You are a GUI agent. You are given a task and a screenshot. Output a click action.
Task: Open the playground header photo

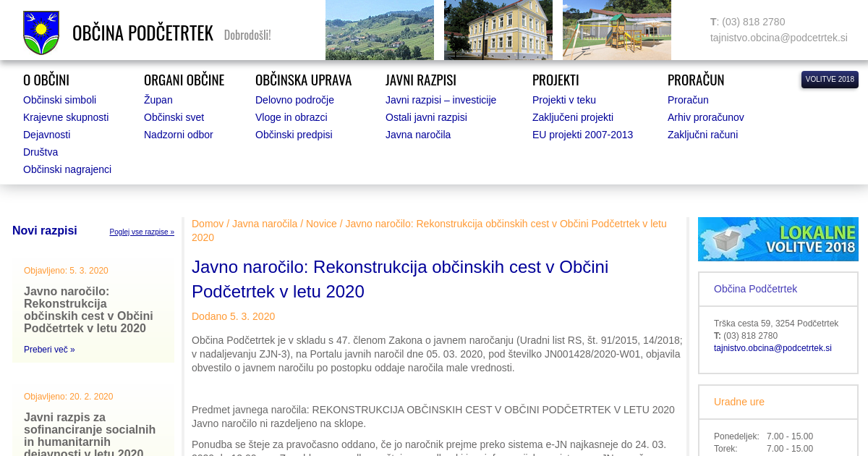pos(616,30)
